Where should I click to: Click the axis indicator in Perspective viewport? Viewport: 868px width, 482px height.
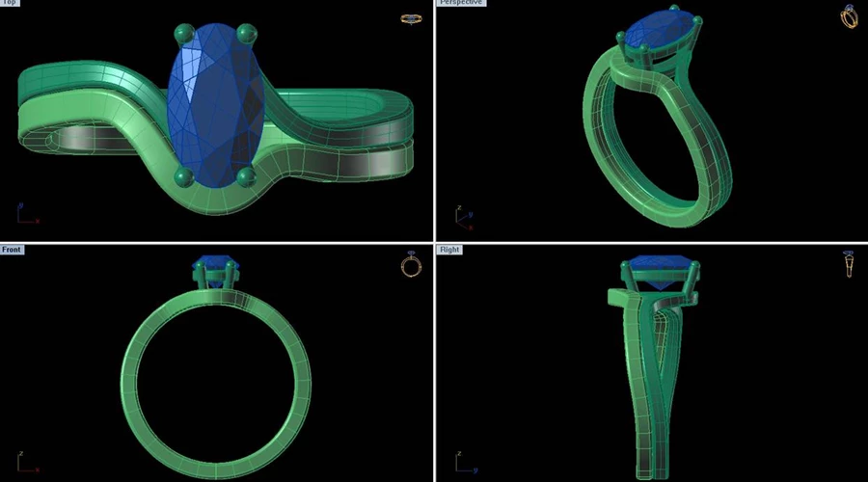tap(463, 220)
